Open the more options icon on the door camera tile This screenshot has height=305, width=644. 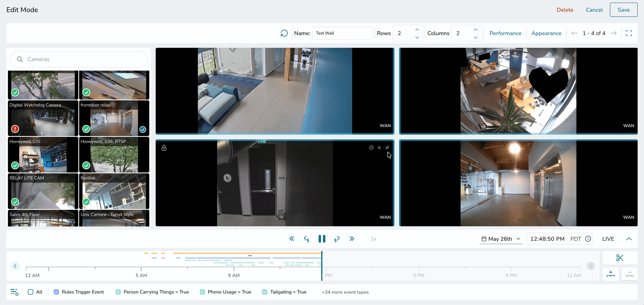[371, 148]
